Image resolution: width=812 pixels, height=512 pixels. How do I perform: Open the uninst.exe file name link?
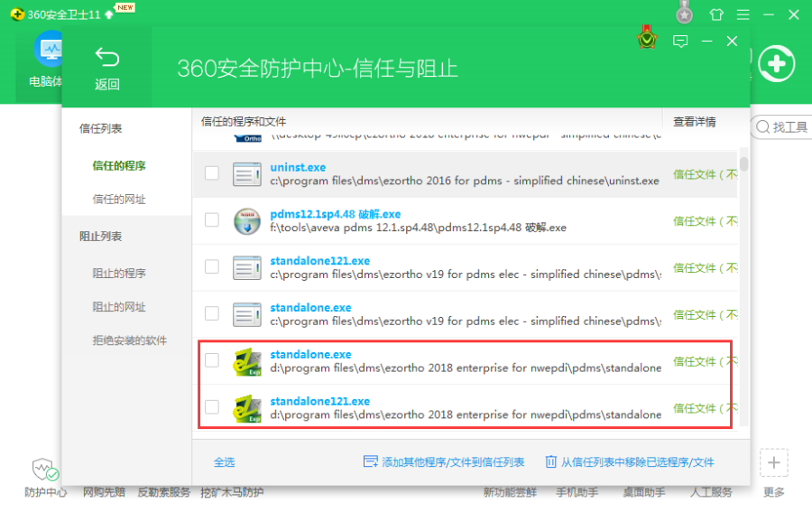click(x=298, y=167)
